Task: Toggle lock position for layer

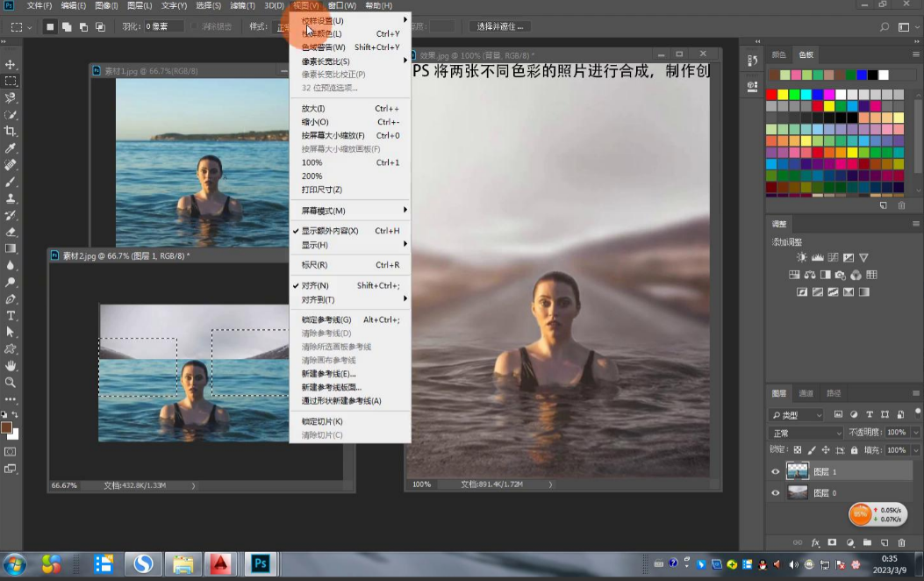Action: point(826,449)
